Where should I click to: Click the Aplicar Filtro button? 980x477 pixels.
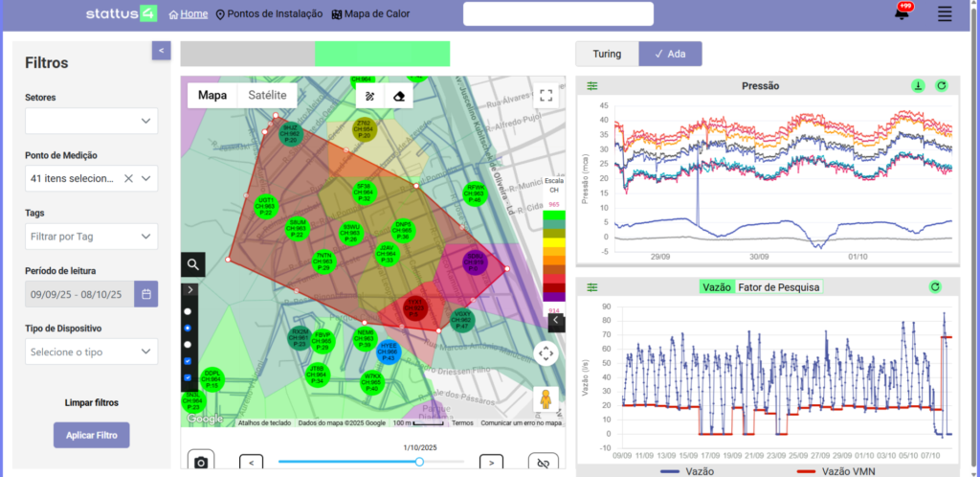(x=92, y=435)
